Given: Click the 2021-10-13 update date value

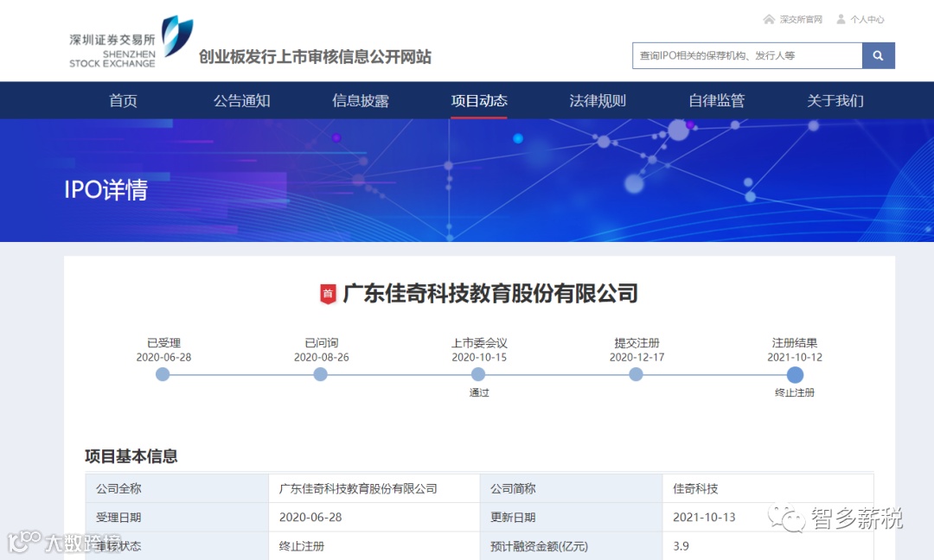Looking at the screenshot, I should (704, 517).
